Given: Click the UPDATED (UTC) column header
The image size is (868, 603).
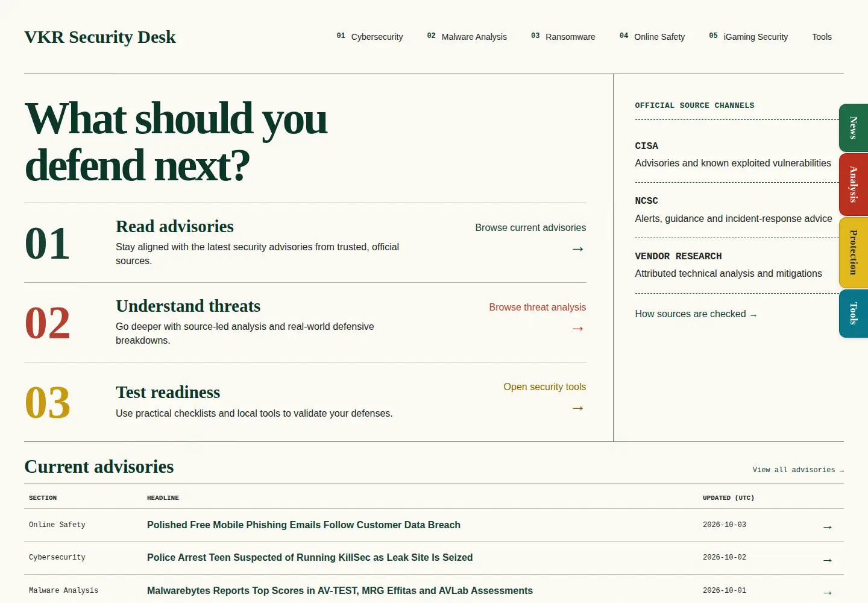Looking at the screenshot, I should 728,498.
